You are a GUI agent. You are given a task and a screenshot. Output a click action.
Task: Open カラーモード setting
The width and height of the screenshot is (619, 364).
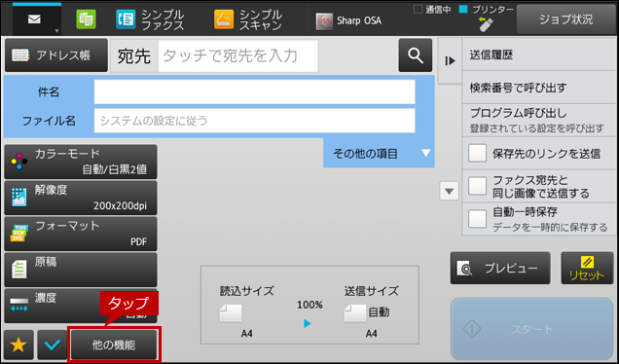point(81,162)
